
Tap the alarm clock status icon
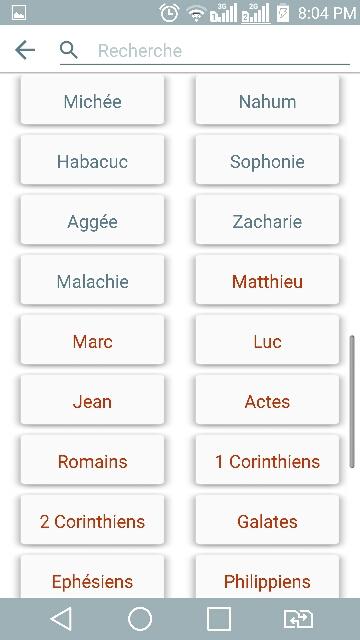click(x=169, y=13)
